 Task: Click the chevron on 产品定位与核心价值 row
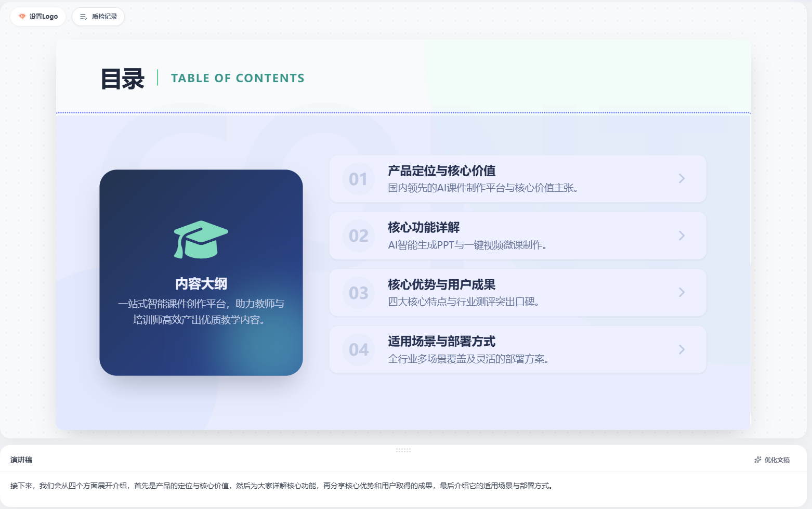click(682, 178)
